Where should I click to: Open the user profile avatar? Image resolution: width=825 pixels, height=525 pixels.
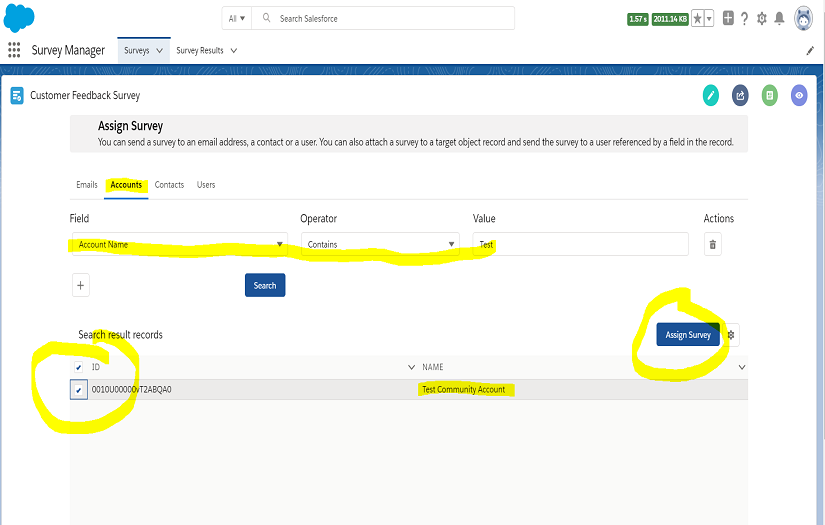click(803, 19)
